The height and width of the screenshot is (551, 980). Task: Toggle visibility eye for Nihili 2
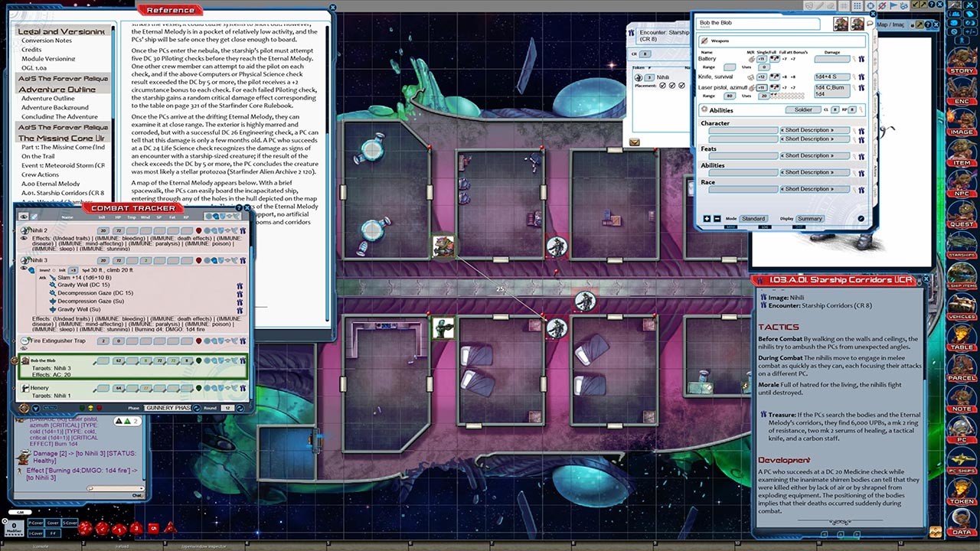[24, 240]
